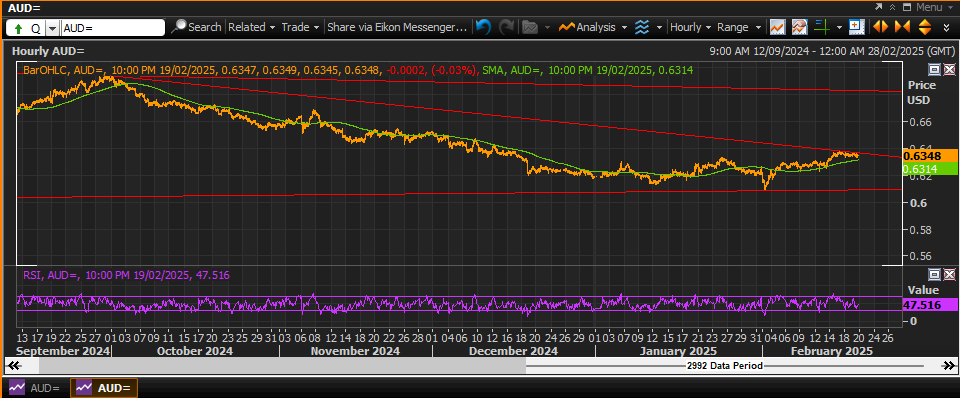Click the greyed Redo arrow icon
960x398 pixels.
tap(506, 27)
